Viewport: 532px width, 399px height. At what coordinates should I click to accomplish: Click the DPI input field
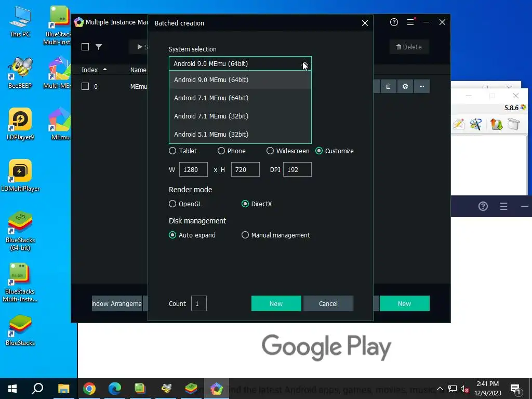(x=297, y=169)
